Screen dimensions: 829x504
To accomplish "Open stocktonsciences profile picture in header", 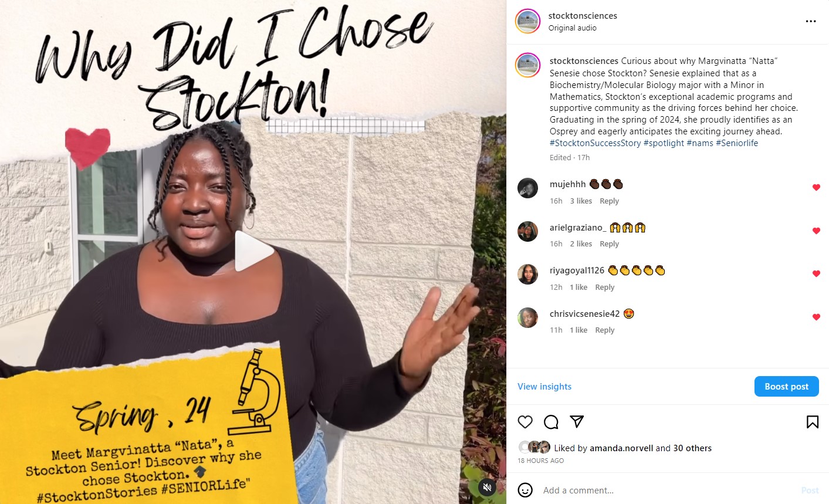I will click(527, 22).
